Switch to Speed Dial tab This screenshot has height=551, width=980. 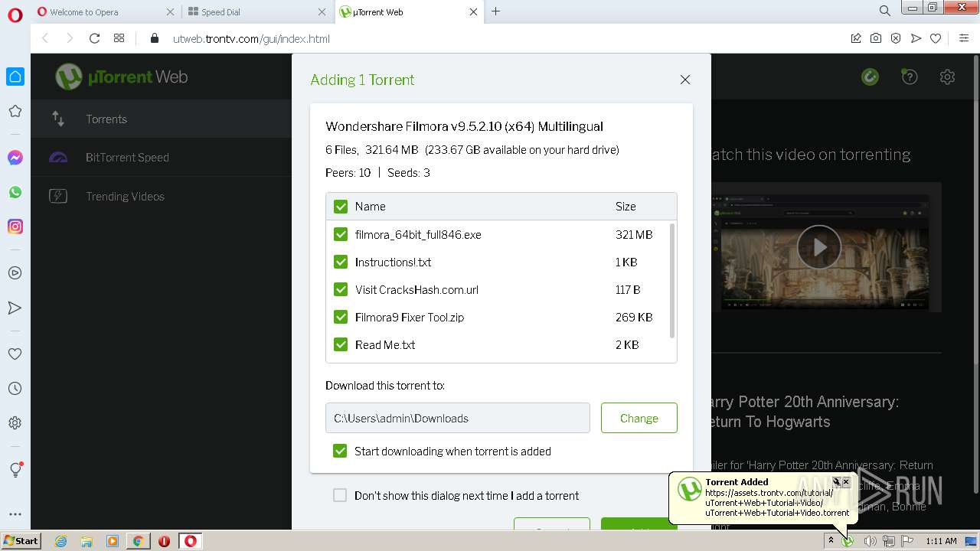point(256,11)
